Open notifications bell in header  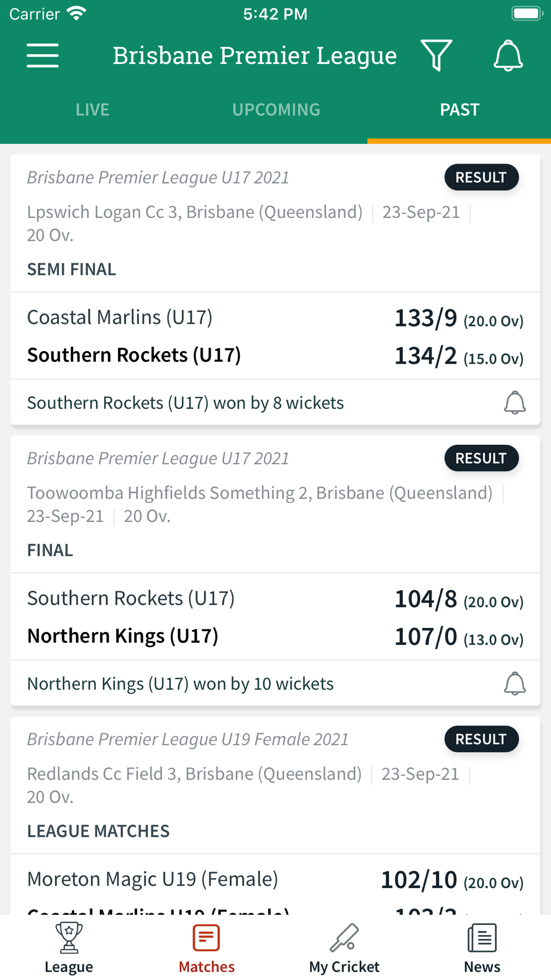[508, 55]
